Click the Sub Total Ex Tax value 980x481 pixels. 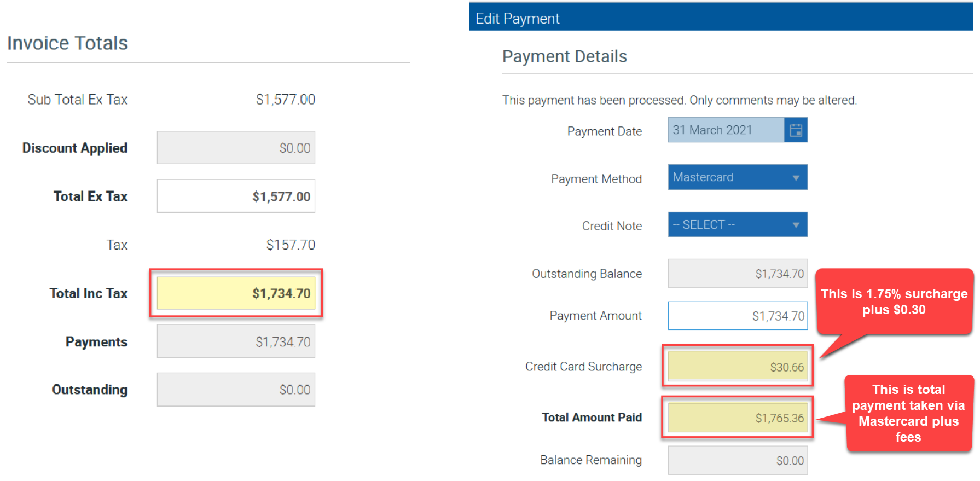point(285,100)
